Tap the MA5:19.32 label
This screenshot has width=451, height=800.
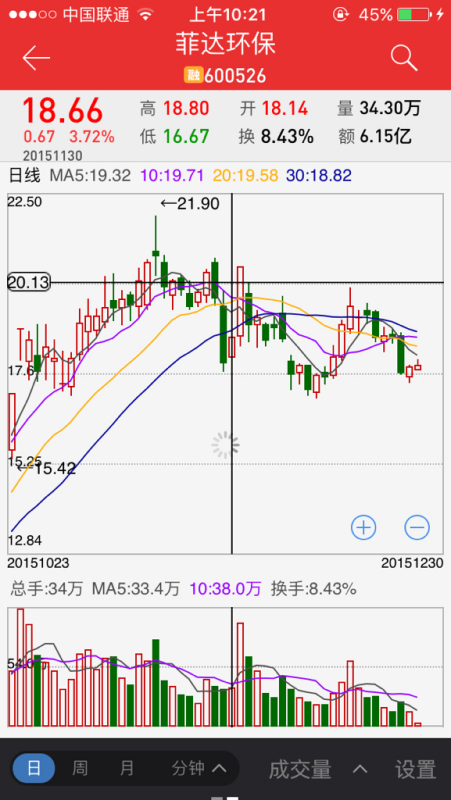coord(90,176)
